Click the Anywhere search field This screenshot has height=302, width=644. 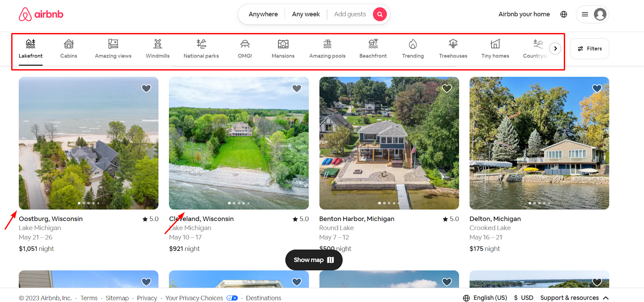(x=263, y=14)
